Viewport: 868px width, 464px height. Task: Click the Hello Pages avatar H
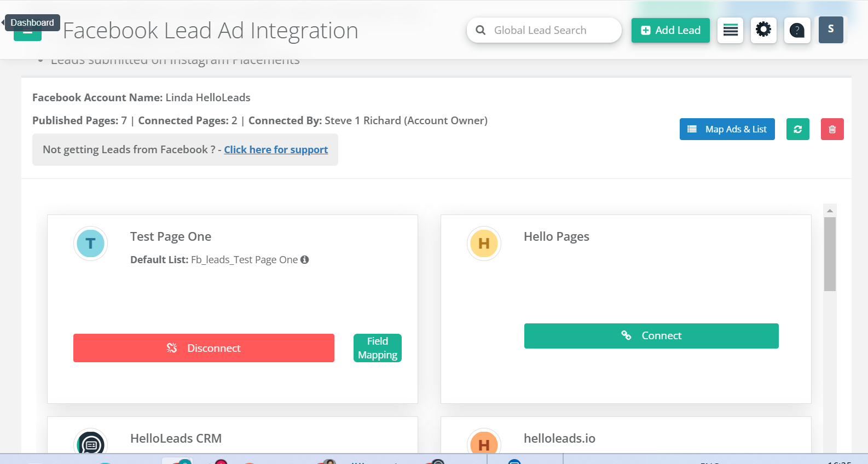pos(484,243)
